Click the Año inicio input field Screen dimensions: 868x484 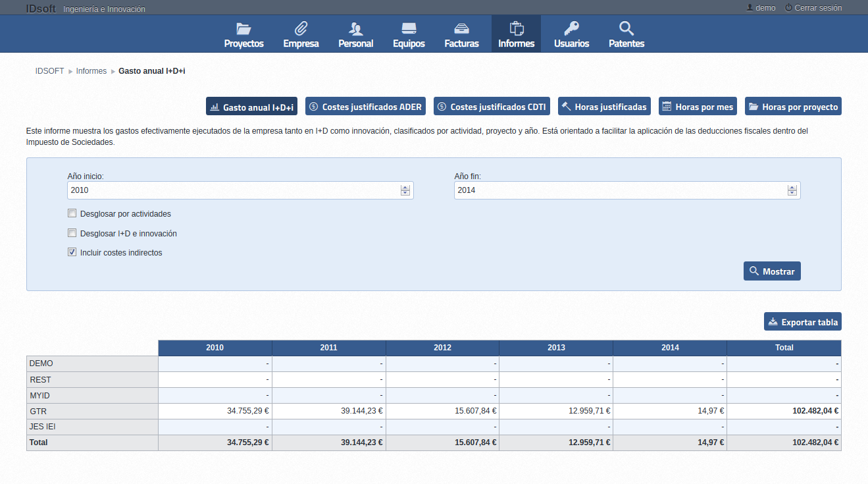point(234,190)
